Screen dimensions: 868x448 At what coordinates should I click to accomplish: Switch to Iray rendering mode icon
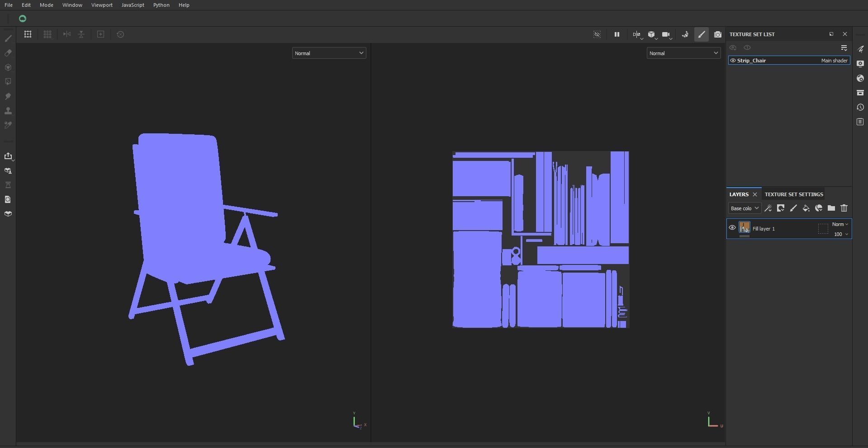point(685,34)
